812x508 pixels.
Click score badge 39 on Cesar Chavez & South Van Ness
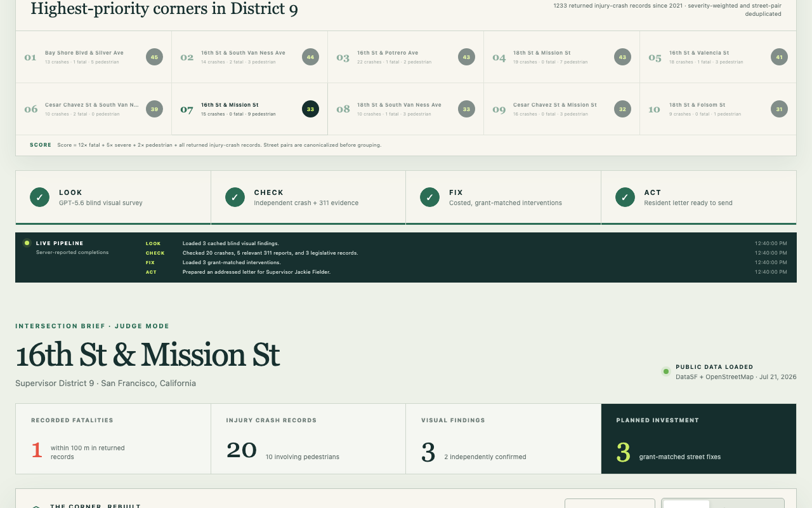point(154,109)
